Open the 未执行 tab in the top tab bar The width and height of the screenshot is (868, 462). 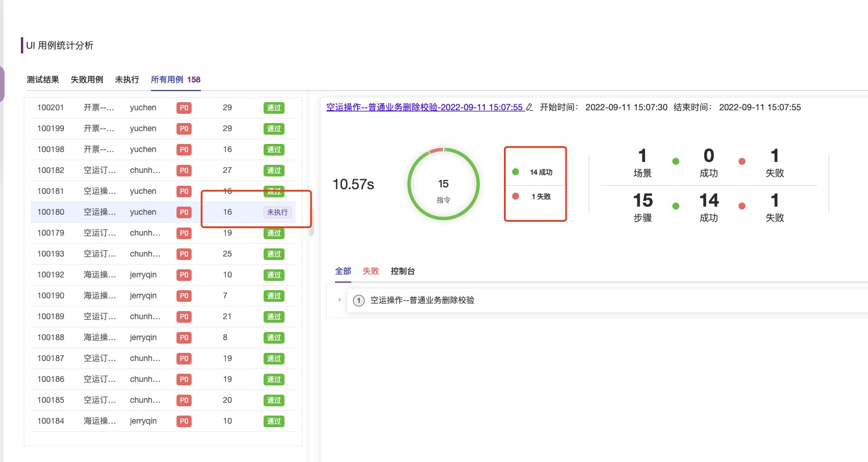127,80
